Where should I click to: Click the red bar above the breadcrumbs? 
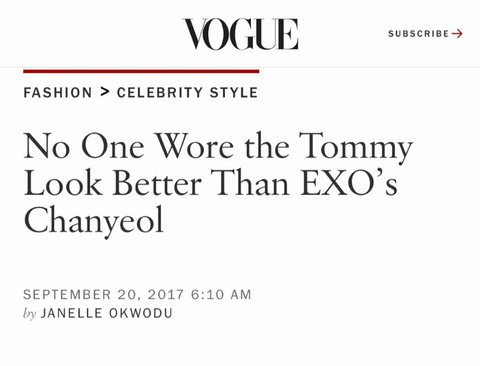tap(141, 71)
